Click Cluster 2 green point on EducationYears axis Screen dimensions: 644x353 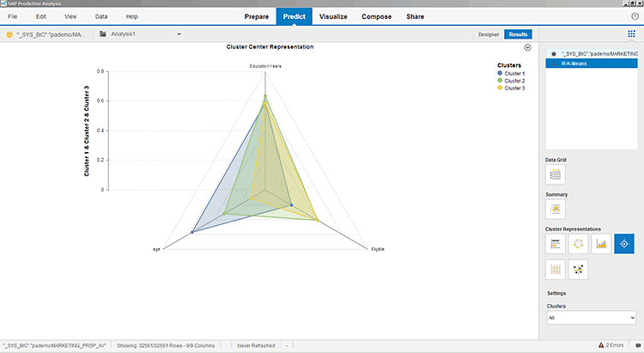[x=265, y=96]
